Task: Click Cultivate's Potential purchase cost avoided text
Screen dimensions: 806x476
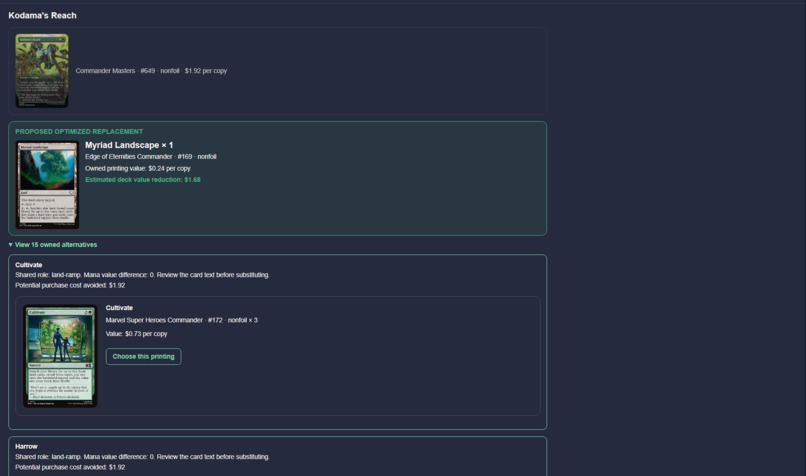Action: coord(70,285)
